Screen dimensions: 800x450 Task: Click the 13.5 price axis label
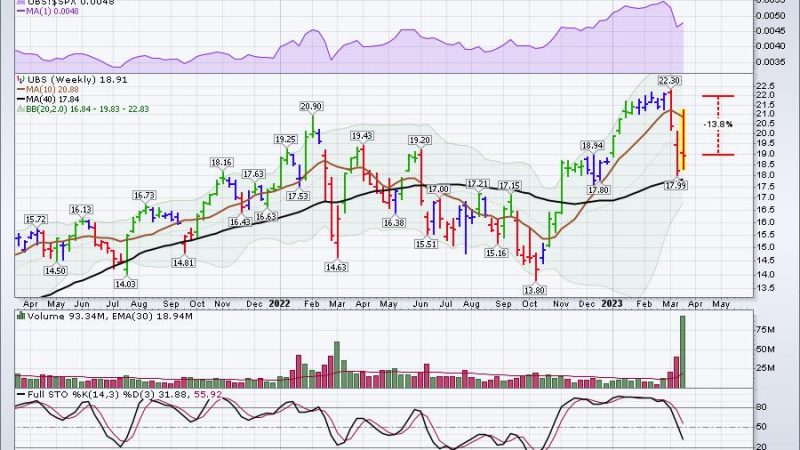tap(765, 288)
